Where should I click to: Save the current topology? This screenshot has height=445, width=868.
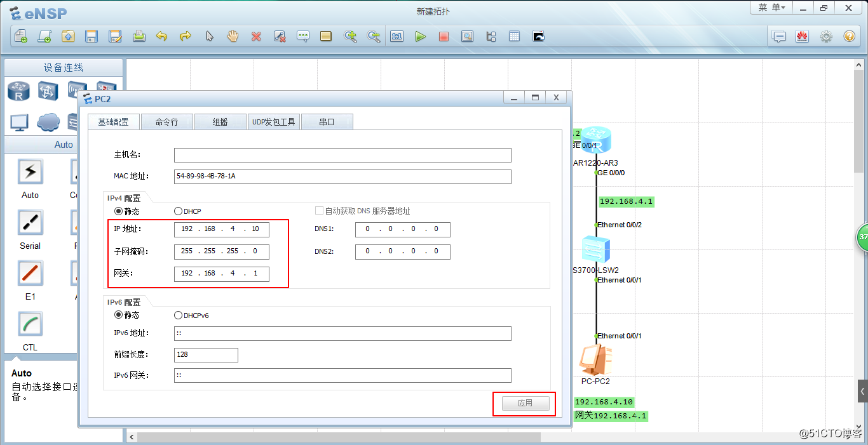[92, 36]
